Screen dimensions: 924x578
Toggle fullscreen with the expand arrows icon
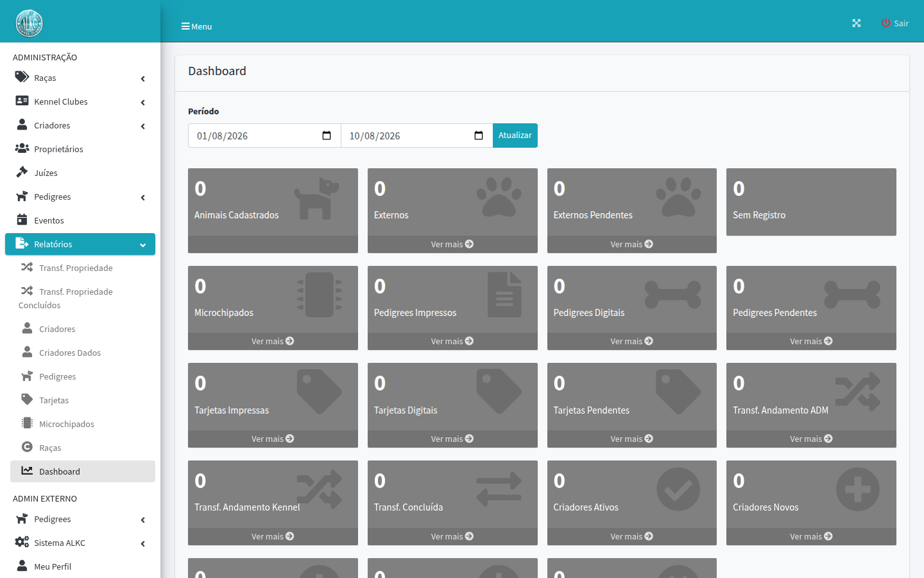click(856, 23)
